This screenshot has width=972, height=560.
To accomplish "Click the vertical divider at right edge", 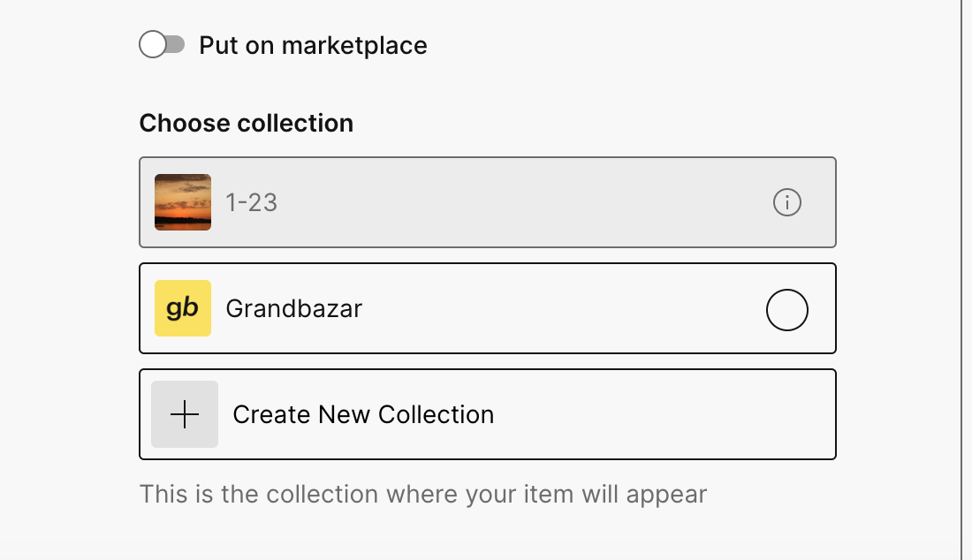I will coord(961,280).
